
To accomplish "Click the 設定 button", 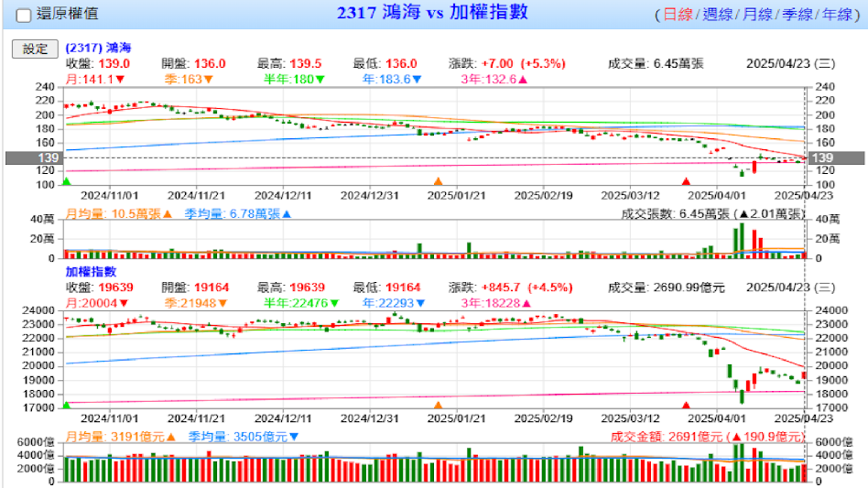I will click(x=35, y=49).
